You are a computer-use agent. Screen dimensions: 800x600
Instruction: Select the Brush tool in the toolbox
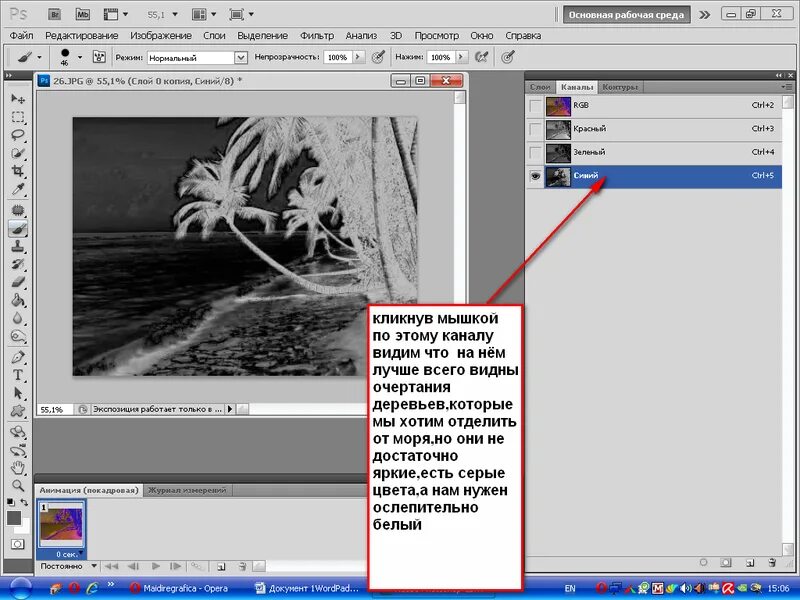[x=18, y=228]
